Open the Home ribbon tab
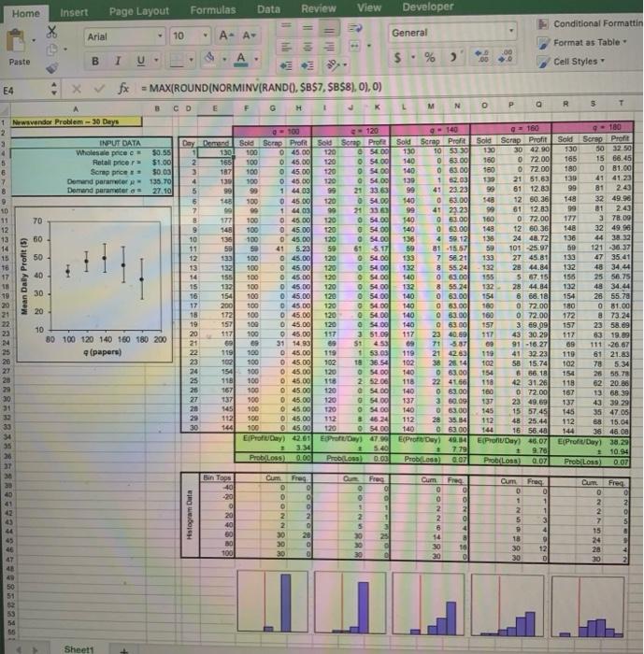The width and height of the screenshot is (644, 654). (26, 14)
